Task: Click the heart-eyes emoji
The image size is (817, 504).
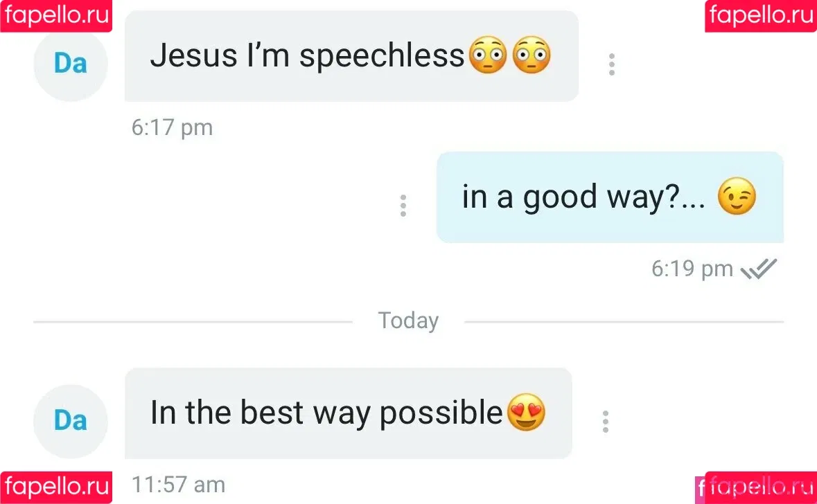Action: (x=527, y=413)
